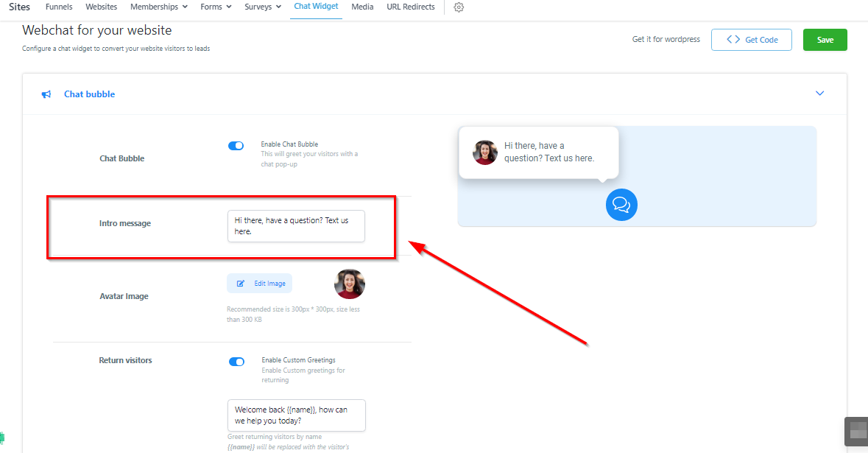The width and height of the screenshot is (868, 453).
Task: Open the Forms dropdown menu
Action: point(216,7)
